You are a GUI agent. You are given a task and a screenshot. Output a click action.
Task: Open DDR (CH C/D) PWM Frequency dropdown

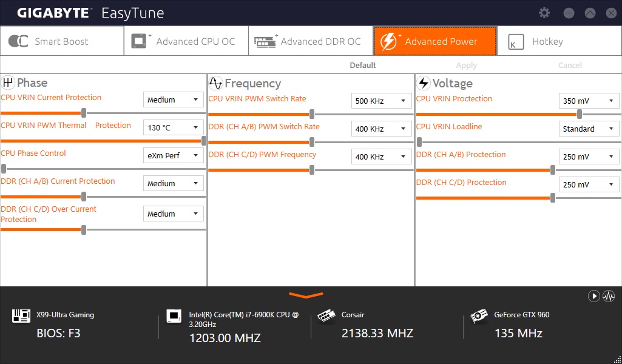coord(382,157)
